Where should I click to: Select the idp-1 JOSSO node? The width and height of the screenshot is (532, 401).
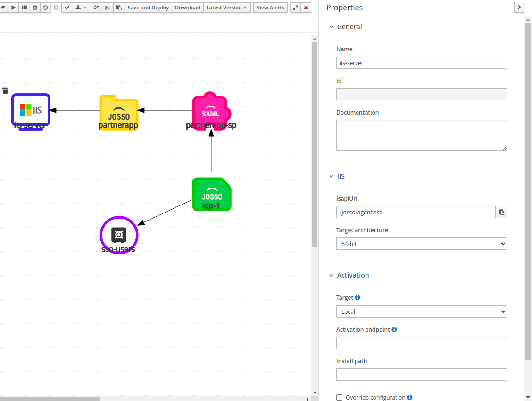[212, 194]
